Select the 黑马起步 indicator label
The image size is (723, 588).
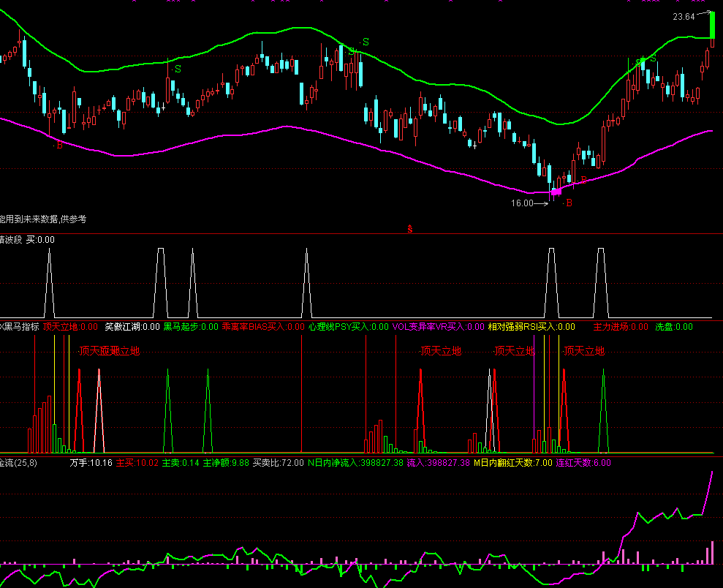tap(190, 327)
